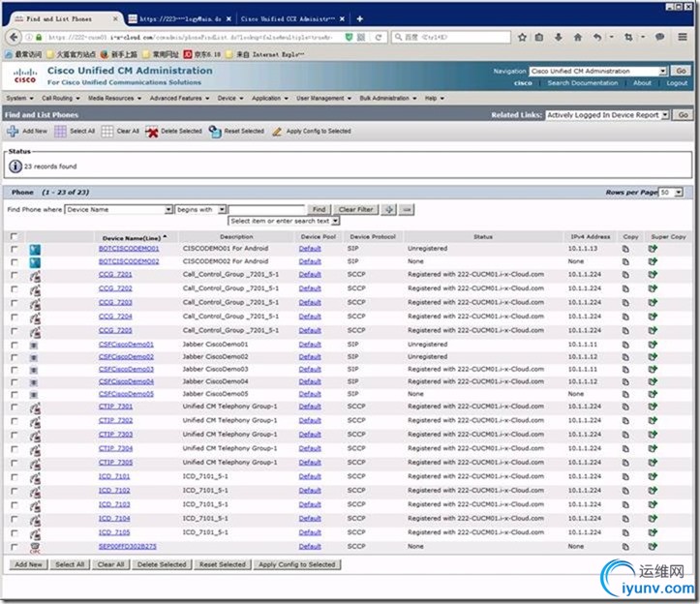This screenshot has width=700, height=604.
Task: Check the box for BOTCISCODEMO001
Action: pyautogui.click(x=14, y=249)
